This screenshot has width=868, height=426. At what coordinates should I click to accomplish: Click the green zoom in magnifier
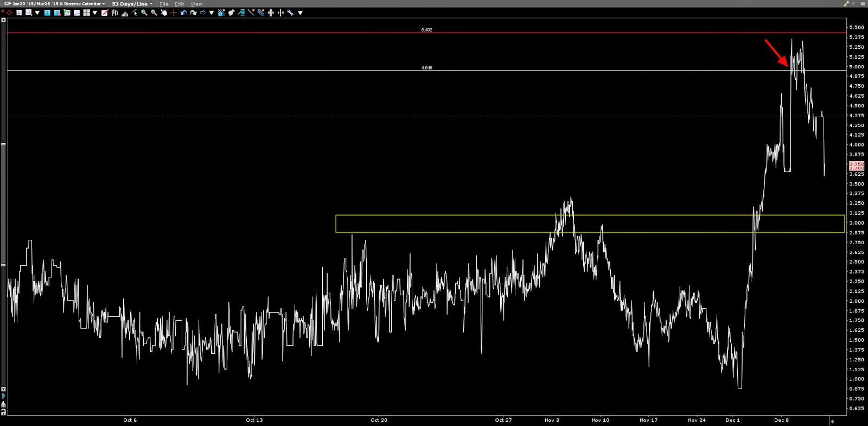[x=144, y=12]
